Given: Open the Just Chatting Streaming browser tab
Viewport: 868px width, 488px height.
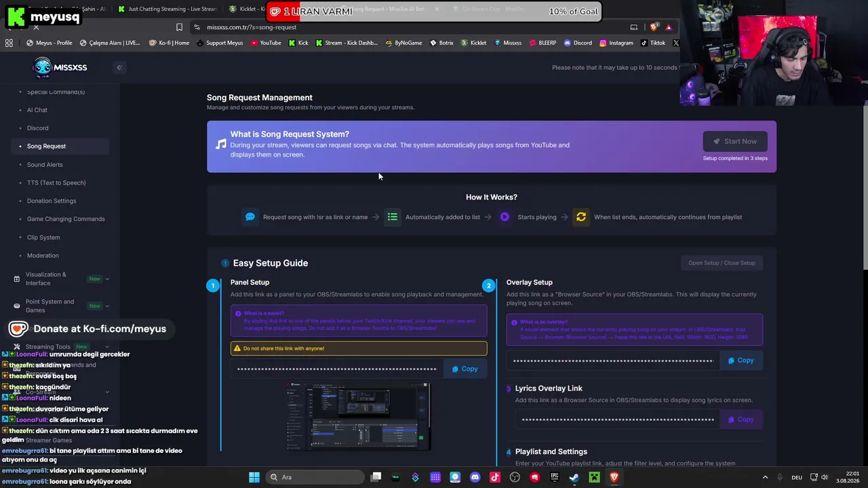Looking at the screenshot, I should coord(167,9).
